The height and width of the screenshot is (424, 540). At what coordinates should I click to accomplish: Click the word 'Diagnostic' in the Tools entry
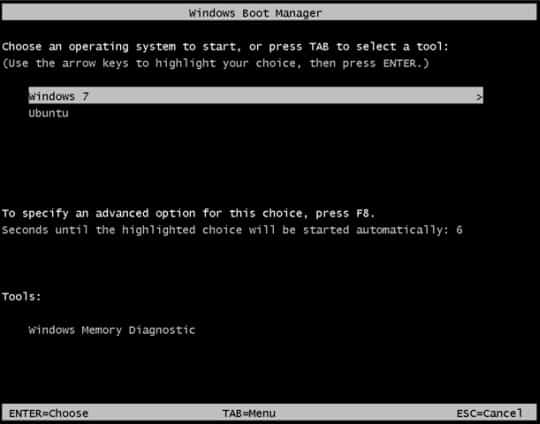click(162, 330)
